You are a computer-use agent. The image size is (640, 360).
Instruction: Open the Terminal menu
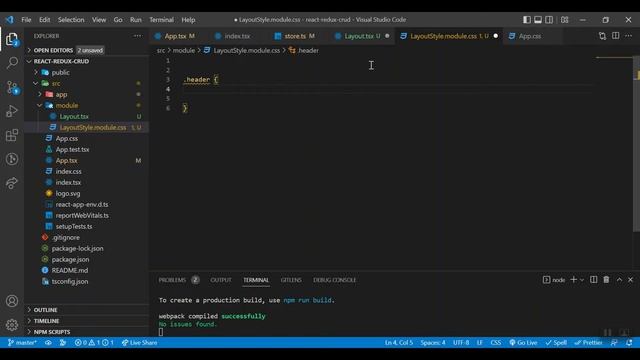pyautogui.click(x=161, y=20)
